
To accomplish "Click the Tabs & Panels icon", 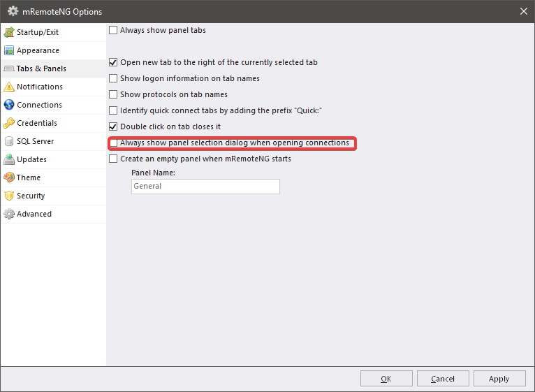I will pos(9,68).
